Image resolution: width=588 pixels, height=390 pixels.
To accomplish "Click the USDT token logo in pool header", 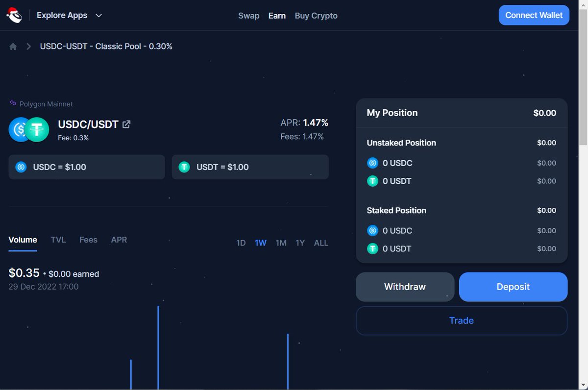I will (37, 130).
